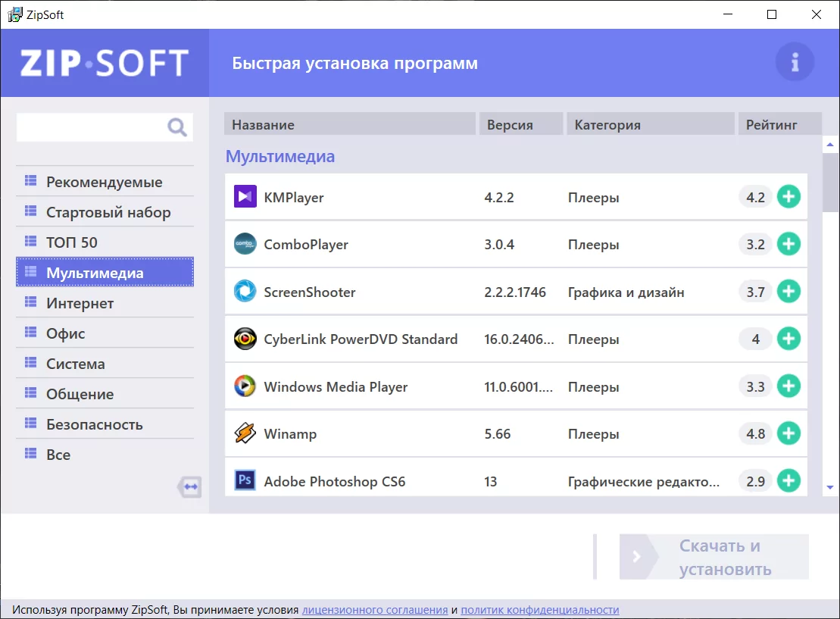Click the search magnifier icon
Image resolution: width=840 pixels, height=619 pixels.
176,127
